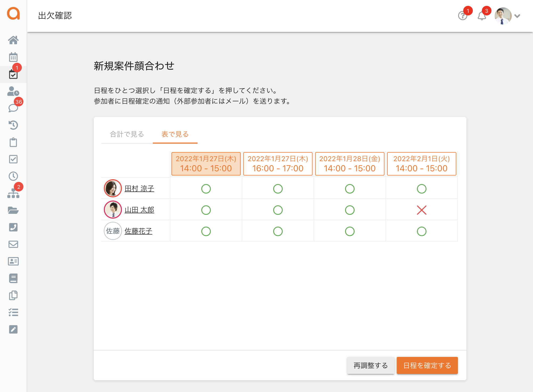Open the phone call icon in sidebar
This screenshot has width=533, height=392.
coord(13,227)
